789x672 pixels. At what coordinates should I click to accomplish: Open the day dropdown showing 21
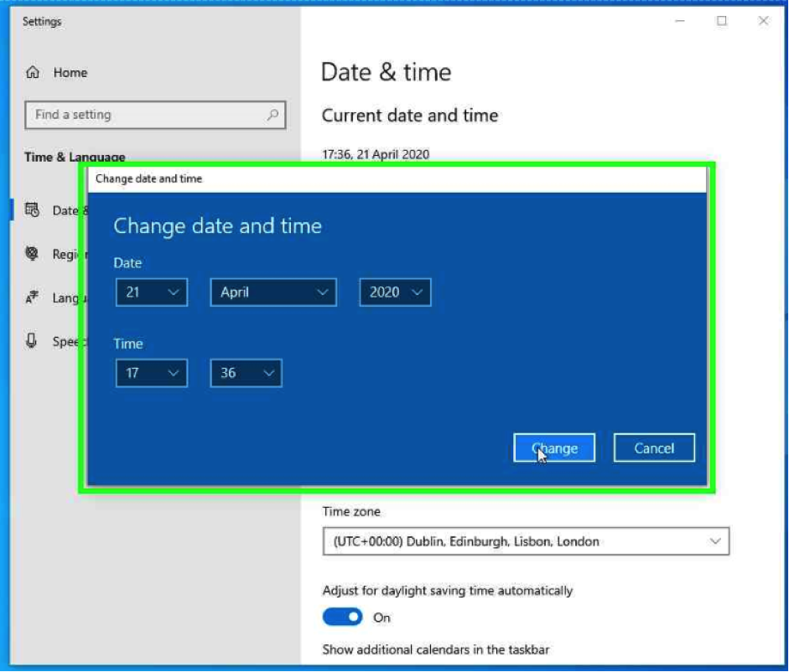tap(152, 292)
